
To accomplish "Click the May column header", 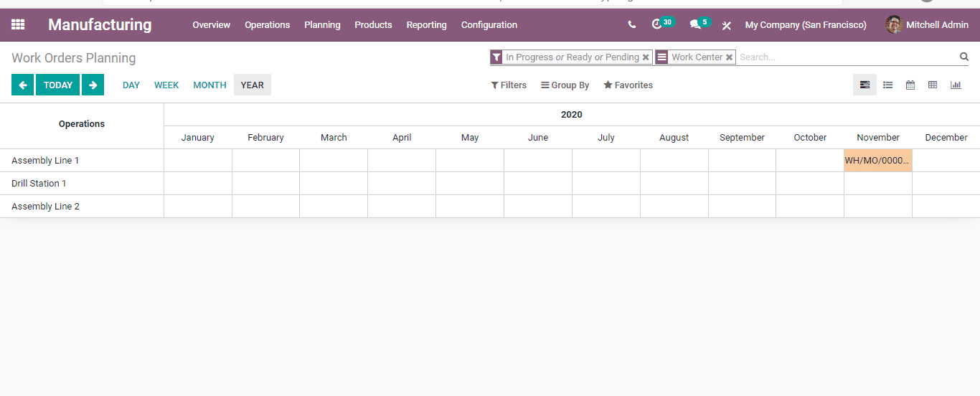I will point(470,138).
